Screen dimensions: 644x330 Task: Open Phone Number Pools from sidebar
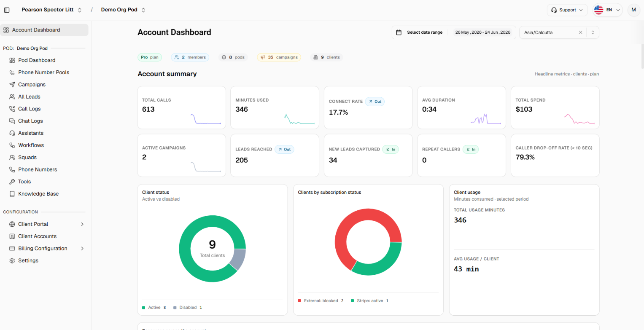[x=44, y=72]
